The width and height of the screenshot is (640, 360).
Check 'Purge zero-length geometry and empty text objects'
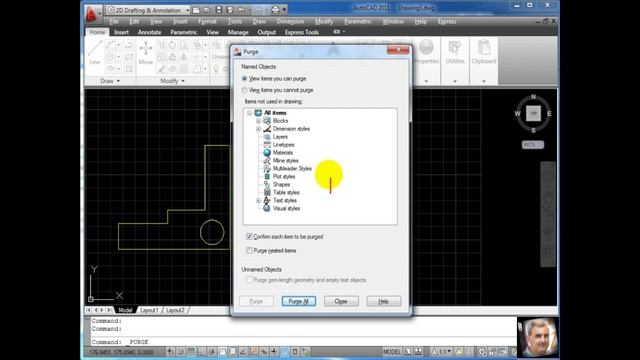click(249, 280)
